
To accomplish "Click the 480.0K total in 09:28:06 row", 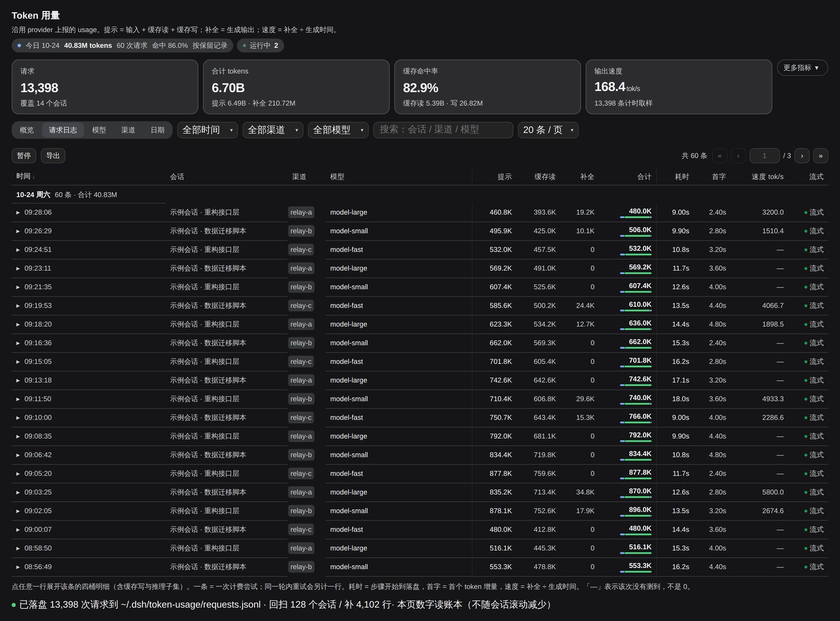I will [640, 211].
